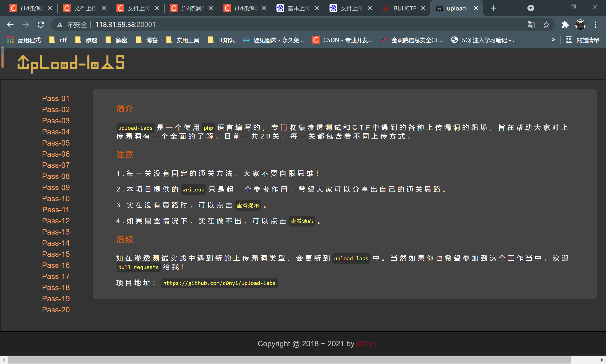606x364 pixels.
Task: Click the not-secure warning icon
Action: (x=60, y=25)
